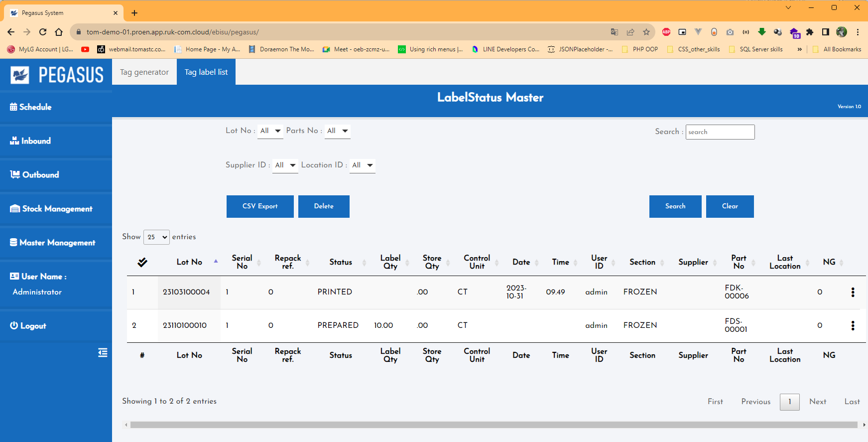Open the Supplier ID filter dropdown

point(285,165)
